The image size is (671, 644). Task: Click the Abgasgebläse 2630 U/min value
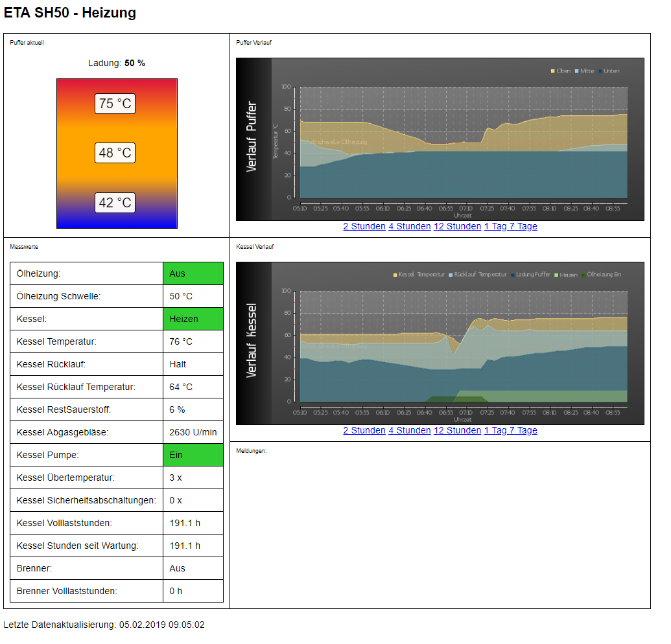click(x=193, y=432)
